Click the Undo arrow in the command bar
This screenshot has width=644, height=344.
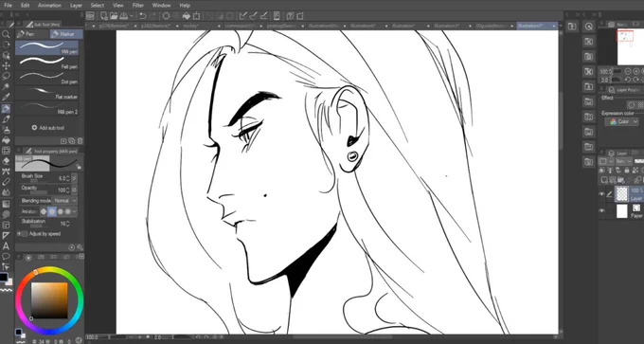click(142, 16)
